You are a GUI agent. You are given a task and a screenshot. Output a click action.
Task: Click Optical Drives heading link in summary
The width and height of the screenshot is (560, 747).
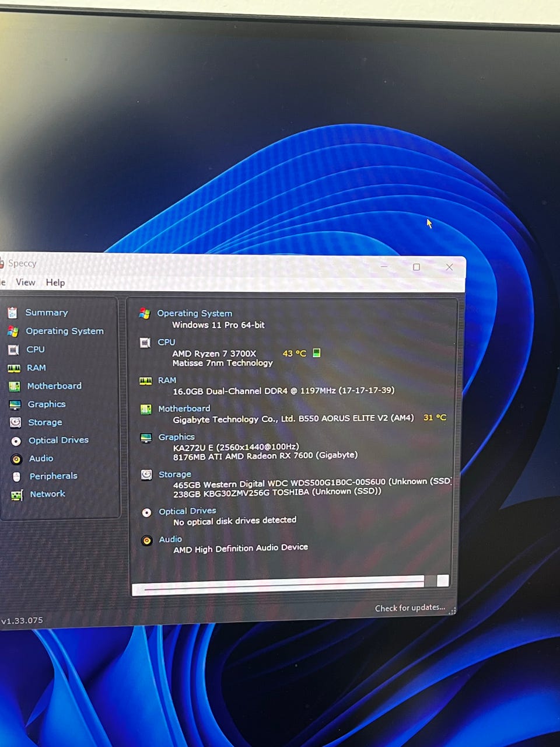187,511
